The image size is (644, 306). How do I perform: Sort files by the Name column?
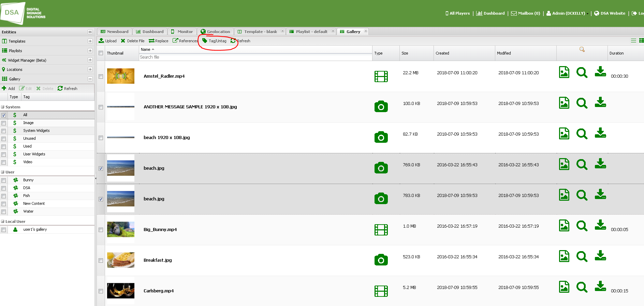pos(255,49)
